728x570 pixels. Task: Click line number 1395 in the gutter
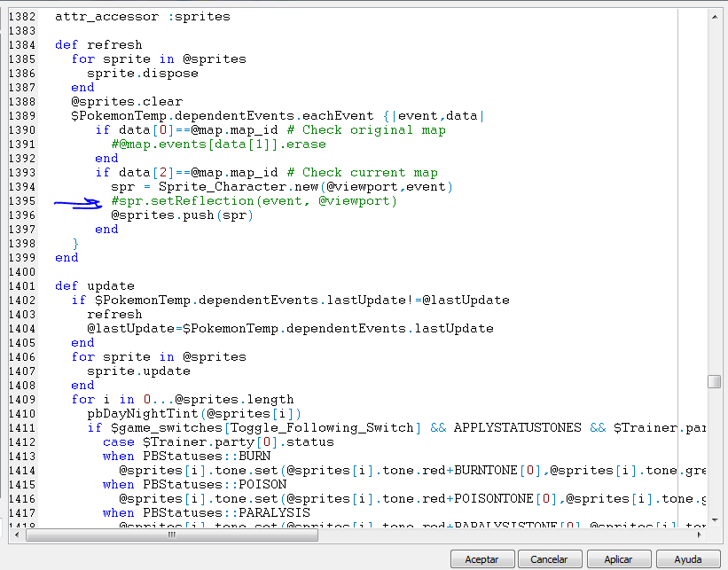point(22,201)
